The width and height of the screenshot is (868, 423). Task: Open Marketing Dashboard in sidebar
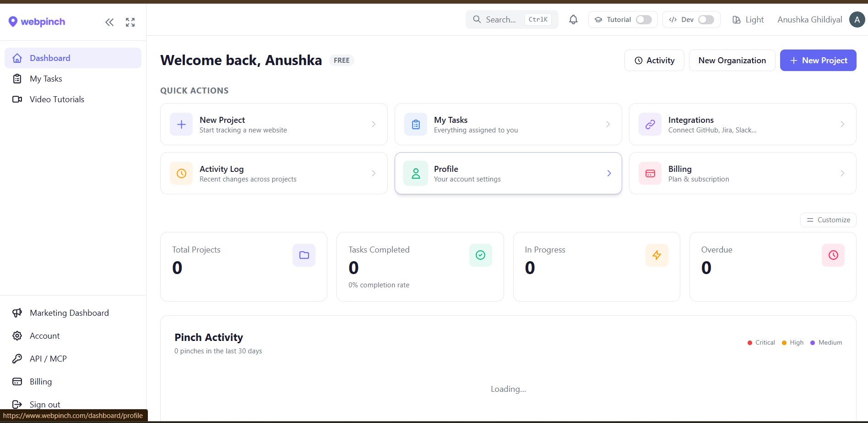pyautogui.click(x=73, y=313)
